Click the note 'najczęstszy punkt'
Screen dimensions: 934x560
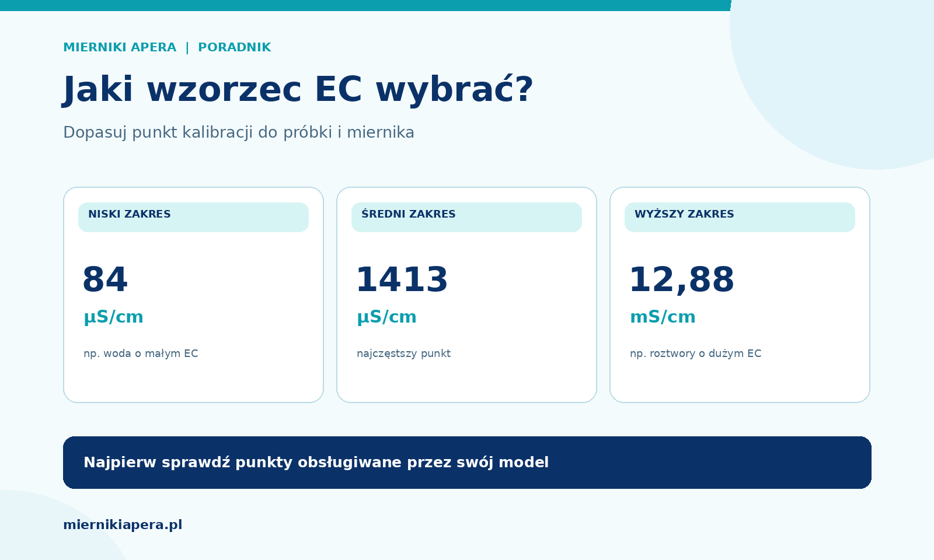click(x=403, y=353)
